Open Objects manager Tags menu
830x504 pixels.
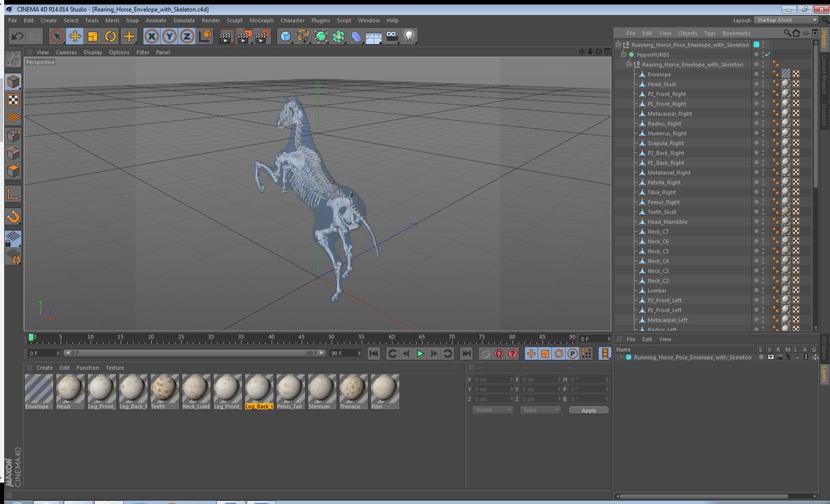pyautogui.click(x=709, y=33)
